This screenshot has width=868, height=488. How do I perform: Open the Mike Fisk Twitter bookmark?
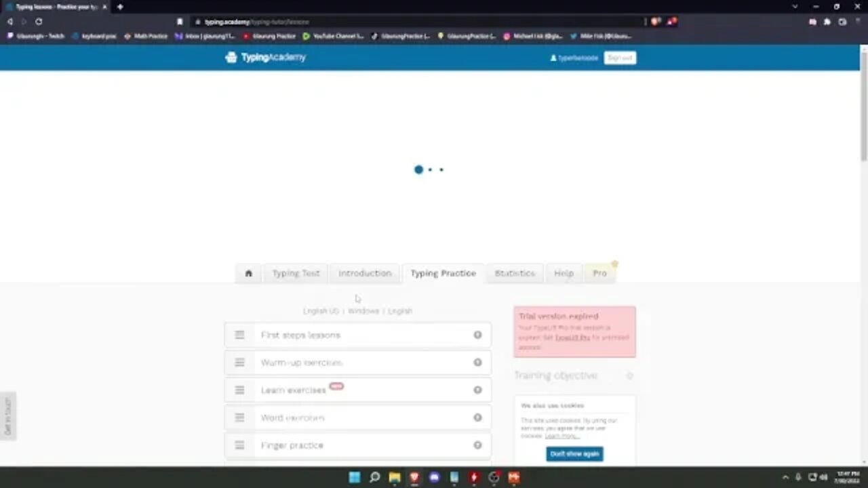pyautogui.click(x=601, y=36)
